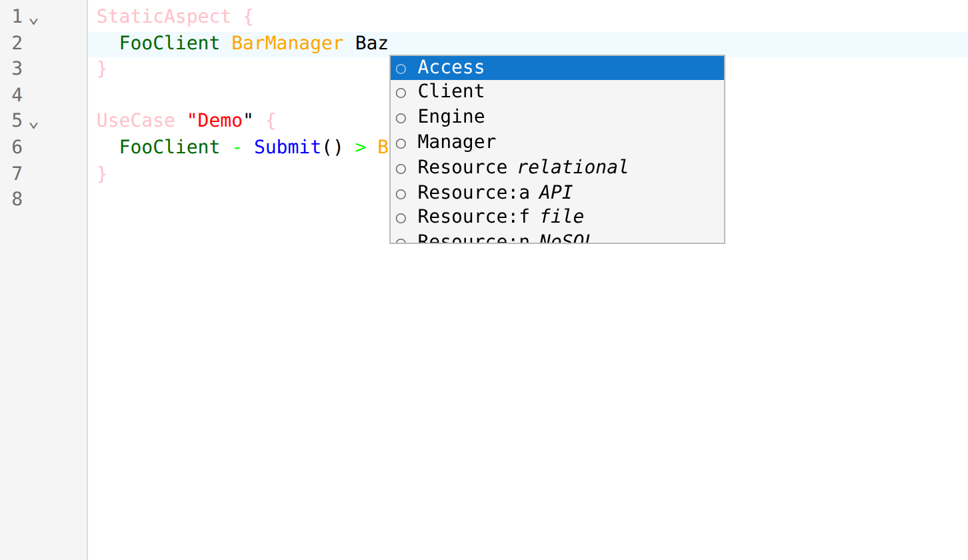Pick the Engine completion entry

point(557,117)
